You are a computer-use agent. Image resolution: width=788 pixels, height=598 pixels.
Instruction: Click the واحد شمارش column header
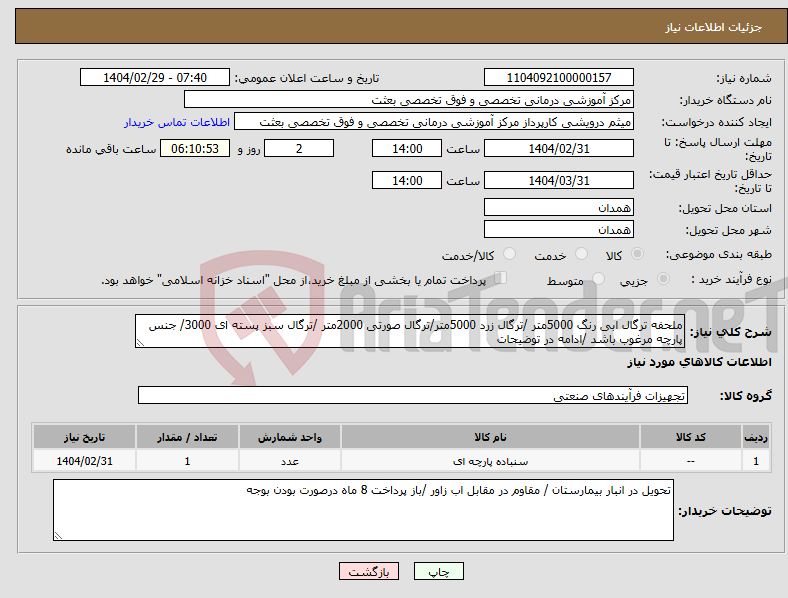point(290,437)
